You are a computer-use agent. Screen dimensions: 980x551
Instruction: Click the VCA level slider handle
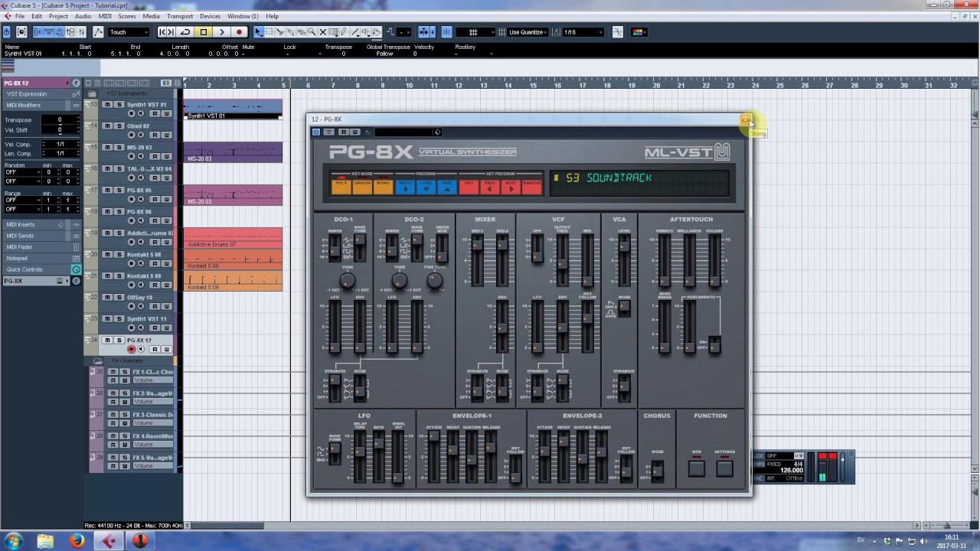[x=624, y=246]
